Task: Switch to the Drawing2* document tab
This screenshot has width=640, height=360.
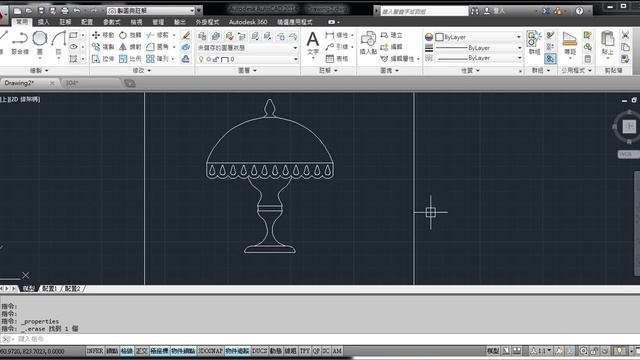Action: [29, 83]
